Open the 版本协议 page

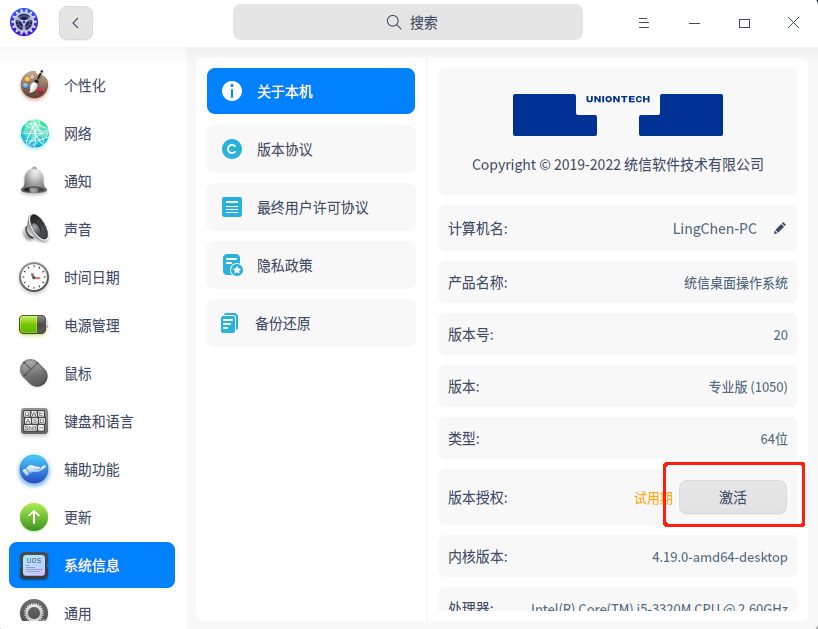(311, 149)
